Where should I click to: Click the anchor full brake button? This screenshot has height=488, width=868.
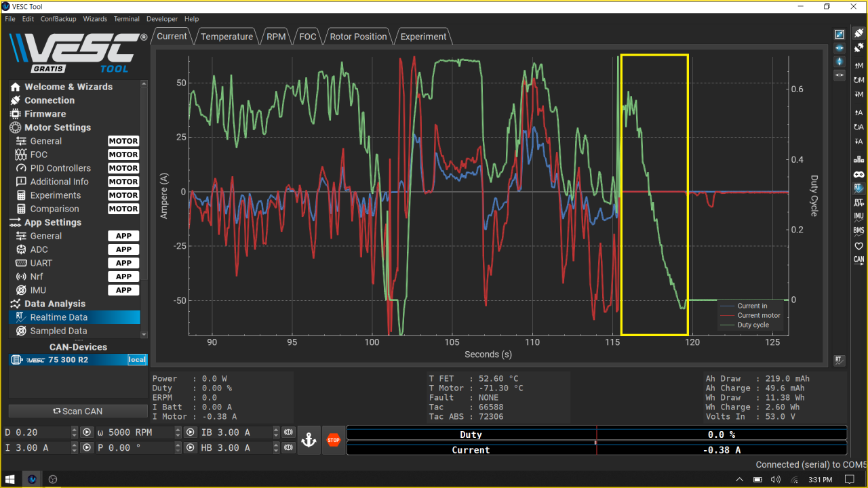point(309,440)
